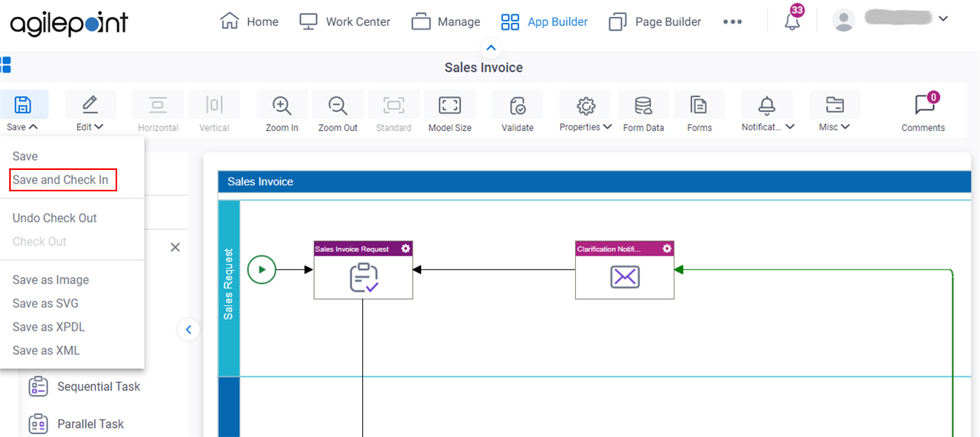Viewport: 980px width, 437px height.
Task: Click the Zoom Out magnifier icon
Action: click(x=338, y=105)
